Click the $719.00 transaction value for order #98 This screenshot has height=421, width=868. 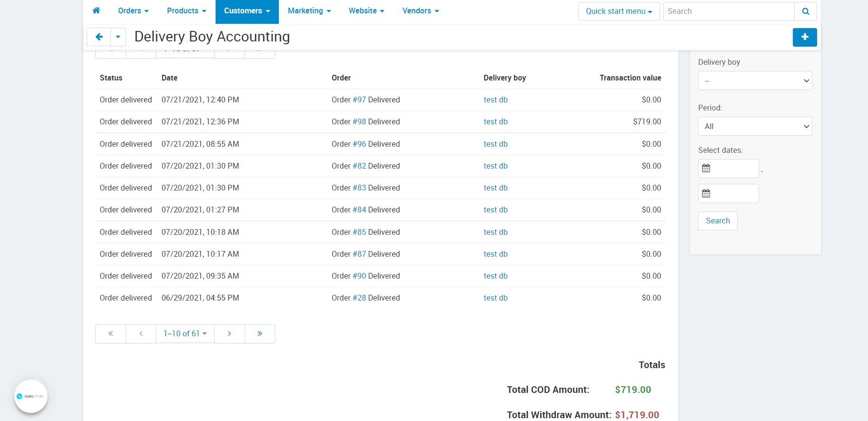click(647, 121)
